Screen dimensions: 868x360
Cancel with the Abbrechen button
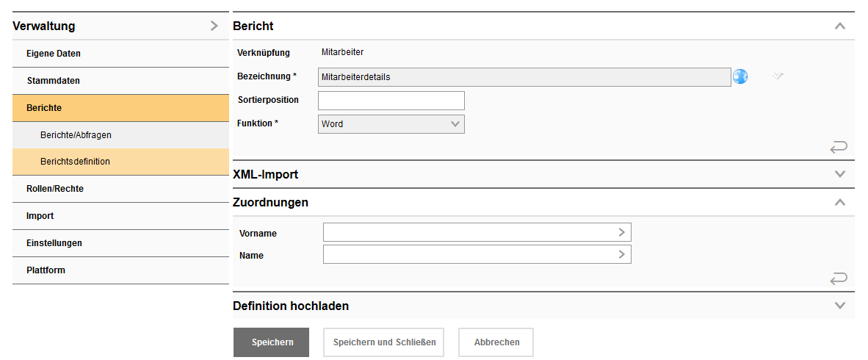click(x=496, y=342)
